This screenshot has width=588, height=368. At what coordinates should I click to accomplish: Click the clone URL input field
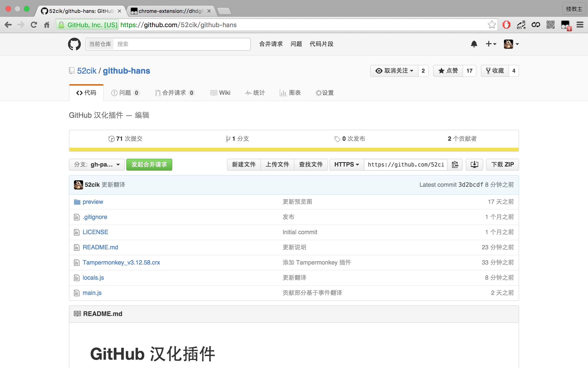(406, 165)
